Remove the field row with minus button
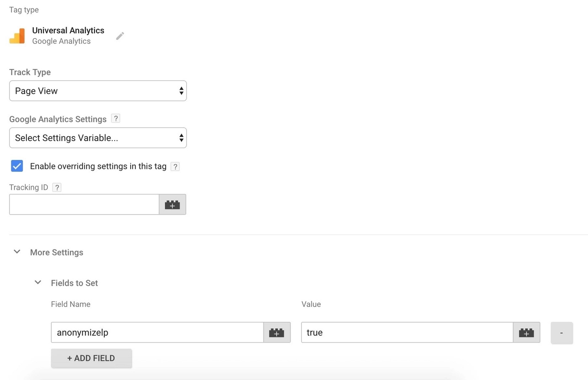This screenshot has height=380, width=588. pyautogui.click(x=562, y=333)
